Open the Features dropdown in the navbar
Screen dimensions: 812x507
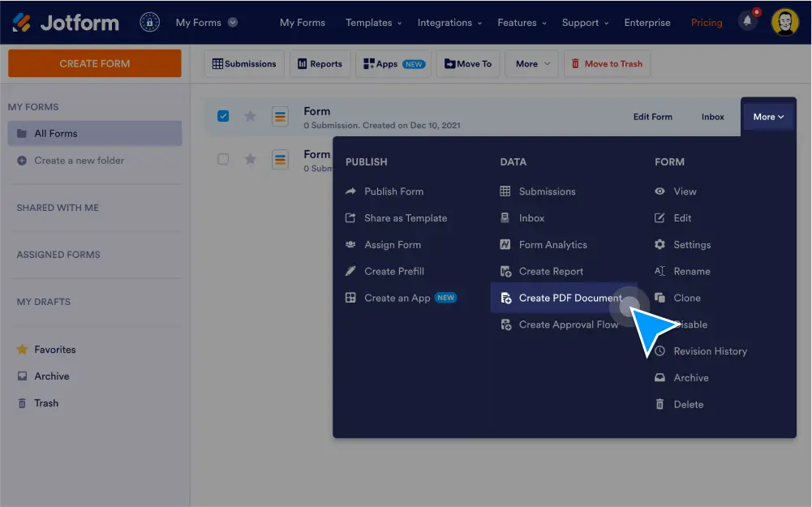[521, 22]
